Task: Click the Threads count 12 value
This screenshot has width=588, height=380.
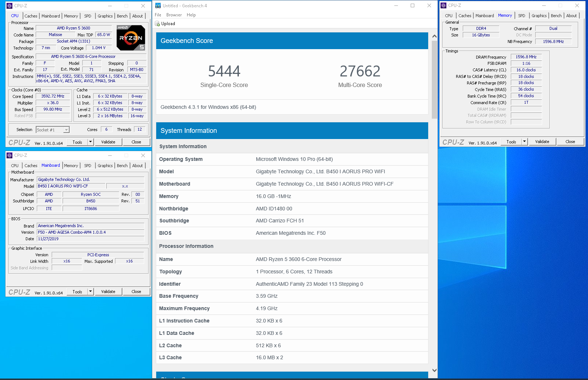Action: 140,129
